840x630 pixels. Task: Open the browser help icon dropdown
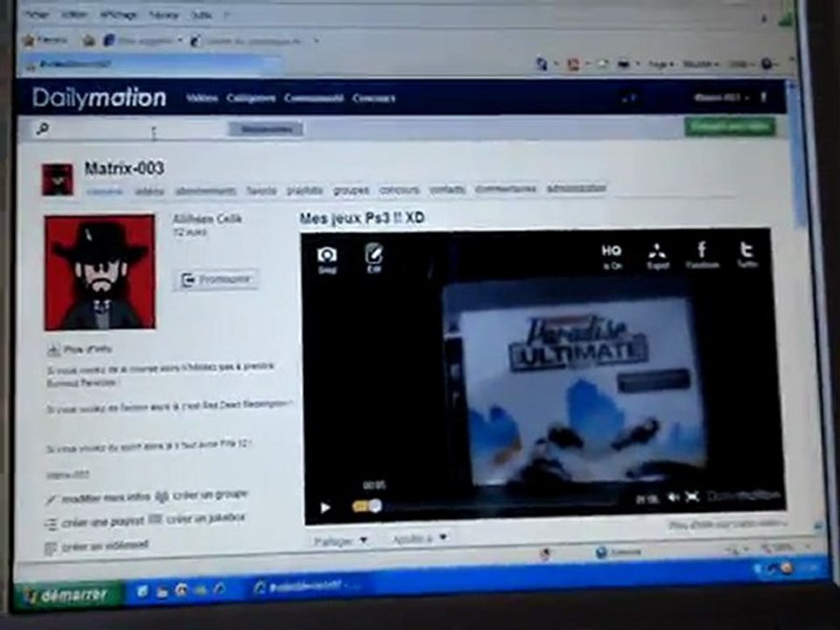point(769,64)
